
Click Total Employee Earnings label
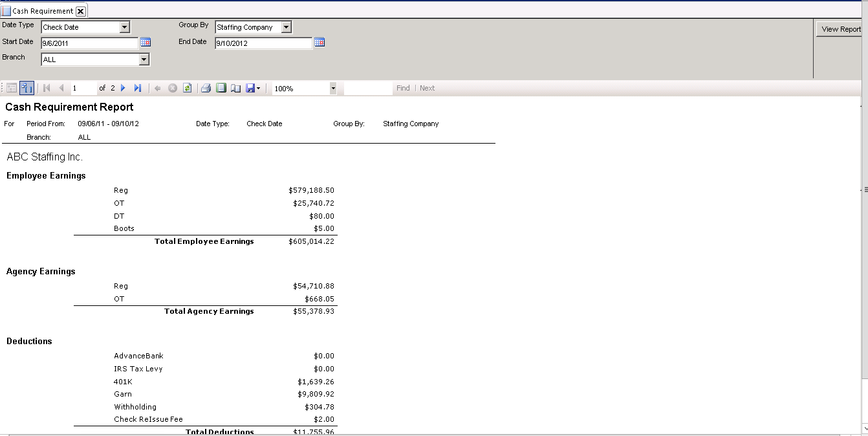pyautogui.click(x=204, y=241)
